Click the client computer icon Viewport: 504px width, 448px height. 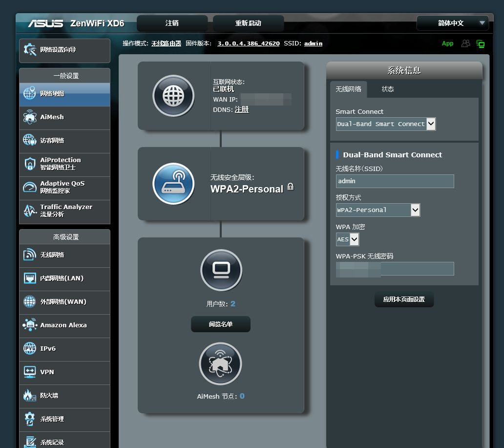(x=221, y=270)
